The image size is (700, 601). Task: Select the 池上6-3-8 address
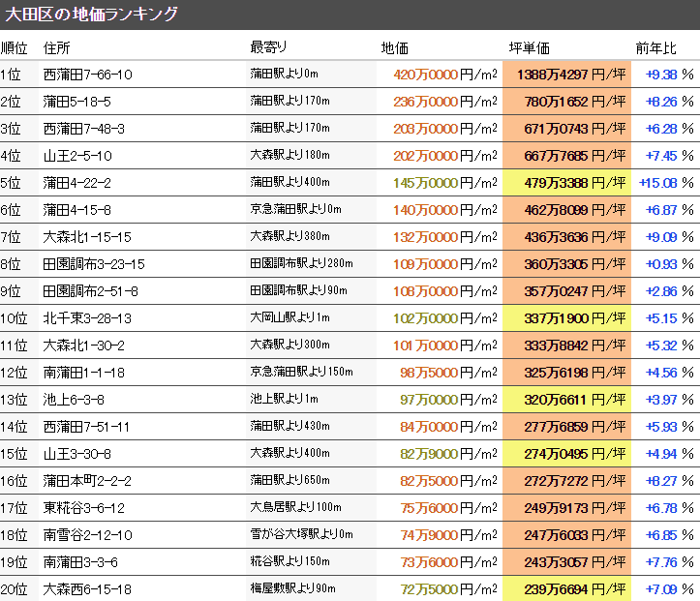(x=74, y=400)
